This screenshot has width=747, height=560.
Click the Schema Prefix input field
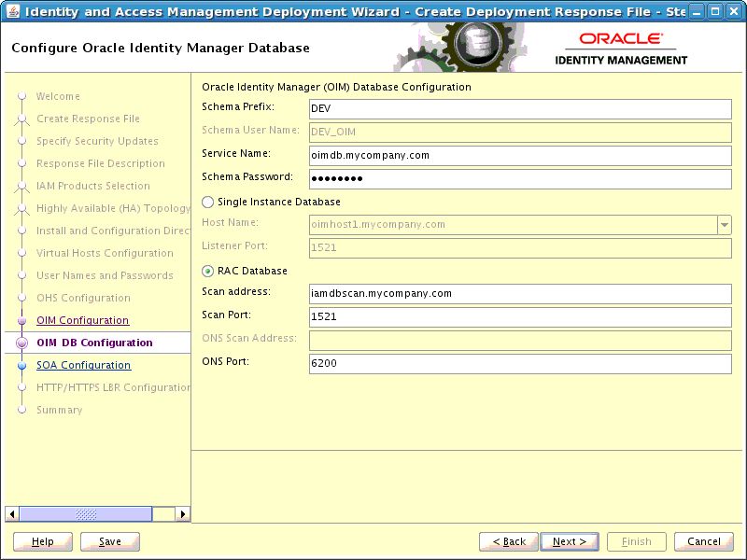(520, 108)
